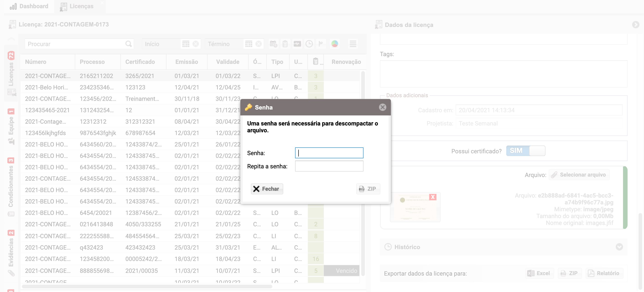Click the clipboard toolbar icon
Screen dimensions: 644x292
tap(285, 44)
